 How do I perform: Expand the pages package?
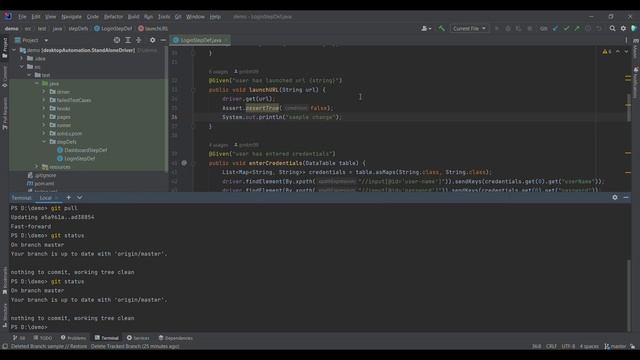[44, 117]
